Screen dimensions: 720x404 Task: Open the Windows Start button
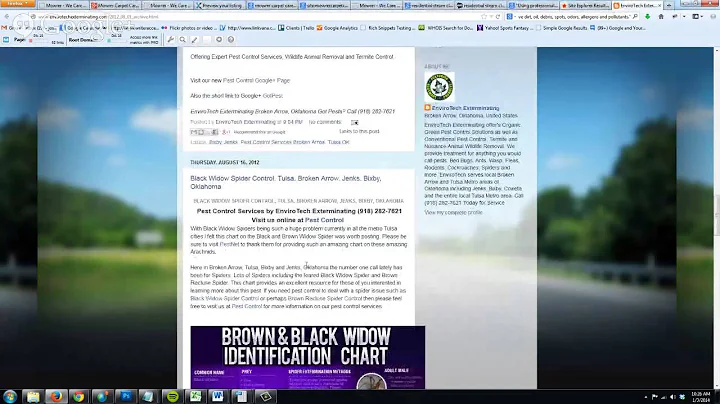point(10,397)
